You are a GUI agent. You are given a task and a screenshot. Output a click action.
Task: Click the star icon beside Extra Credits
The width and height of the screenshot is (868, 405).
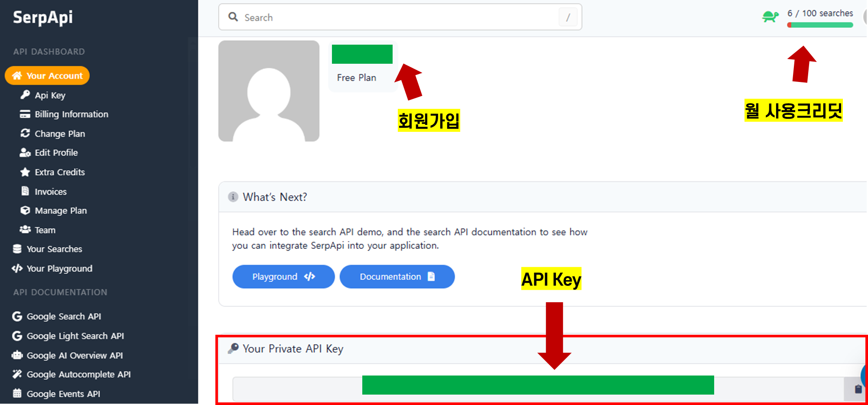[x=25, y=172]
